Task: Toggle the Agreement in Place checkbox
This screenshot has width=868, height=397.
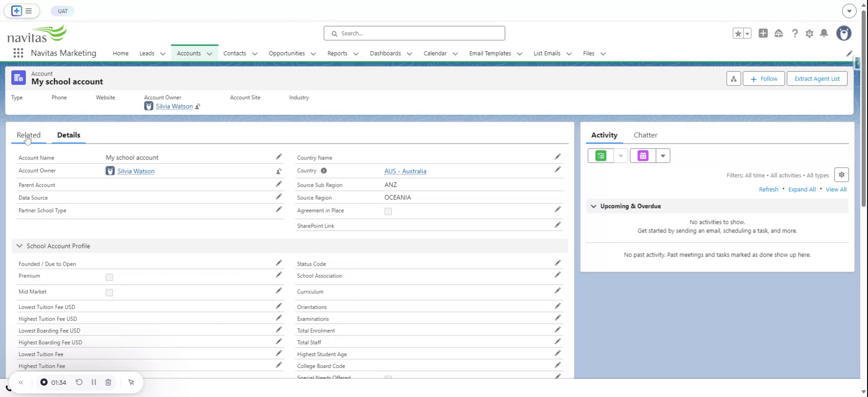Action: tap(388, 211)
